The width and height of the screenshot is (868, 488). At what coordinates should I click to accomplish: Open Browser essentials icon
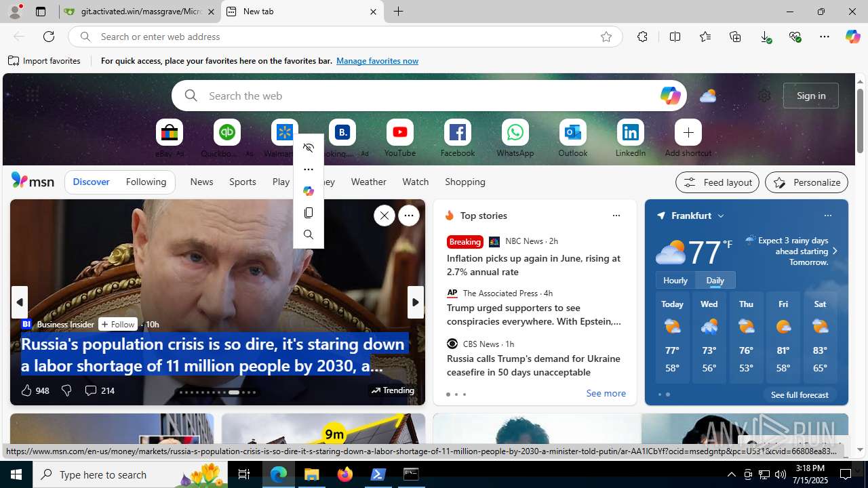(x=795, y=37)
